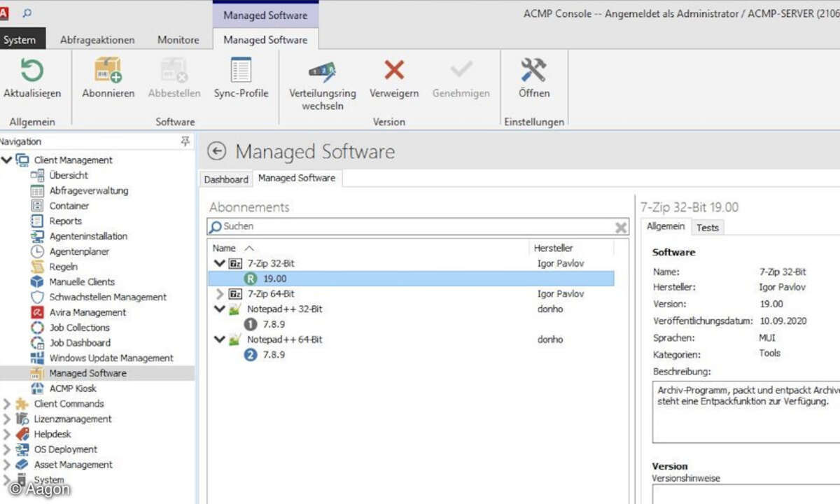The width and height of the screenshot is (840, 504).
Task: Click the quick search magnifier in title bar
Action: [x=27, y=13]
